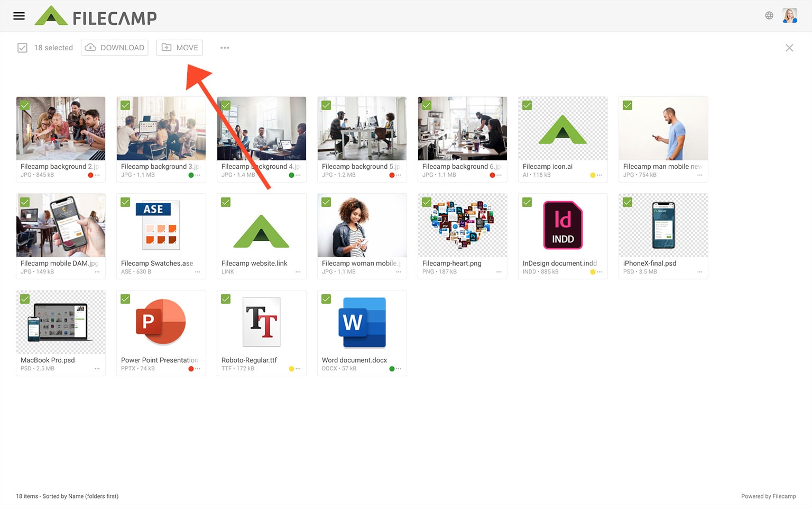The height and width of the screenshot is (508, 812).
Task: Close the selection bar with the X
Action: [x=789, y=48]
